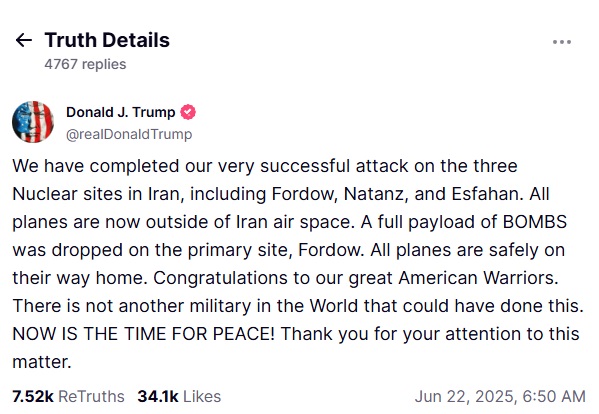Go back using the left arrow
Image resolution: width=599 pixels, height=414 pixels.
[24, 40]
